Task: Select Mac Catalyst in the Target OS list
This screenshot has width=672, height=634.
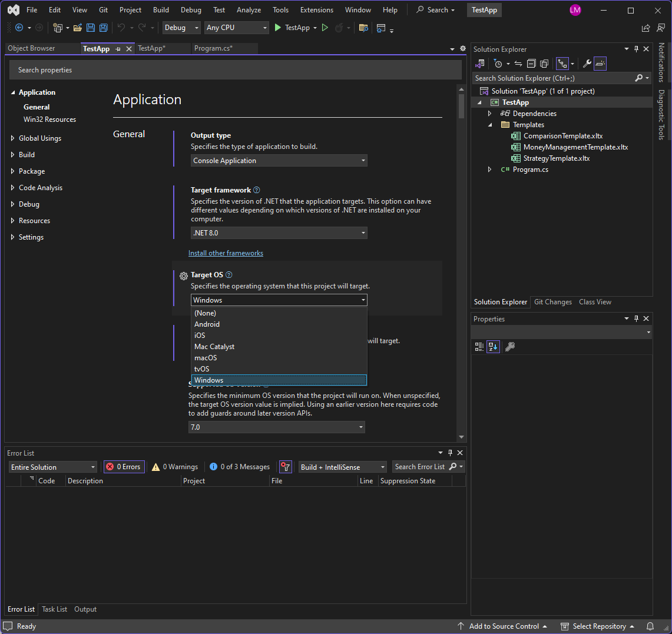Action: click(x=279, y=347)
